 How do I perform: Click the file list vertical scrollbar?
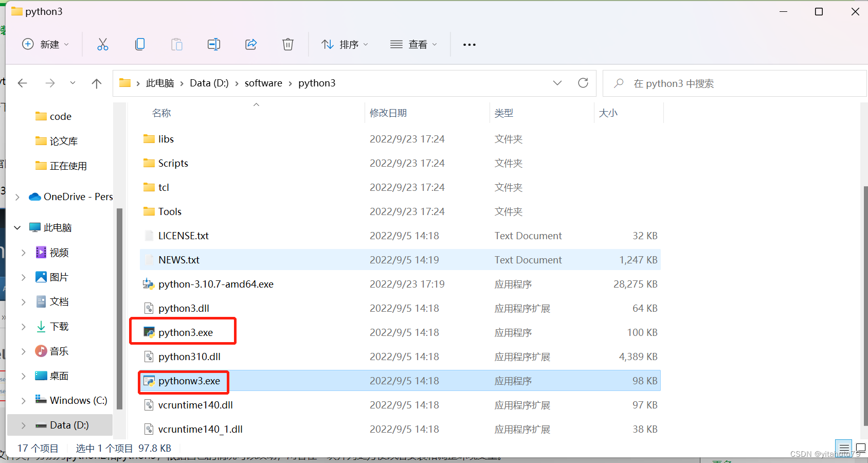tap(865, 306)
